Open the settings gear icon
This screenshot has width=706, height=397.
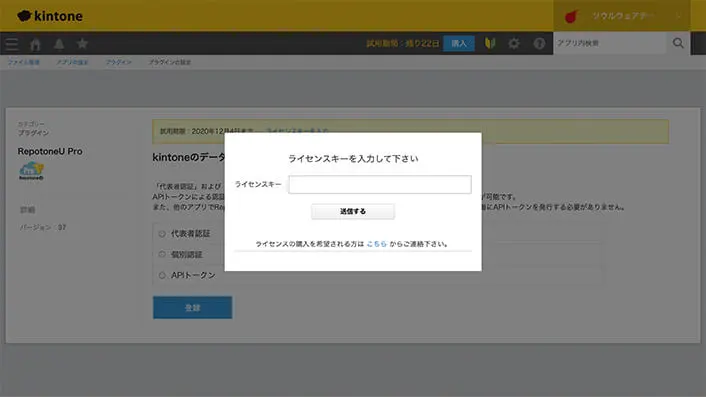pos(514,43)
